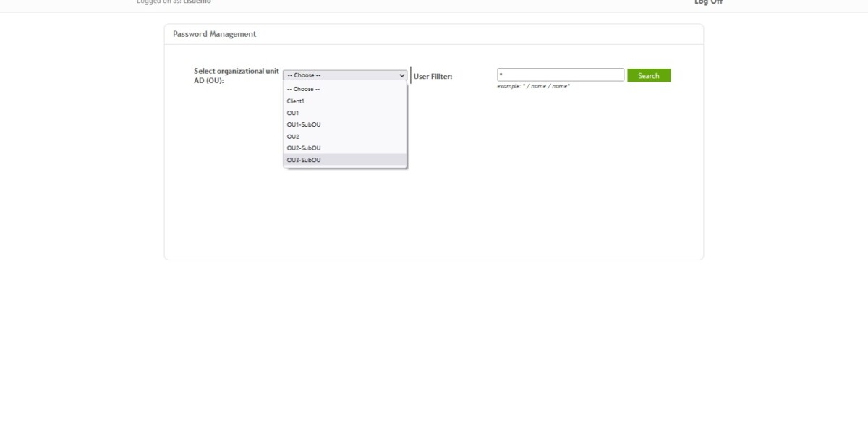Open the organizational unit dropdown arrow
Image resolution: width=868 pixels, height=434 pixels.
pyautogui.click(x=402, y=75)
